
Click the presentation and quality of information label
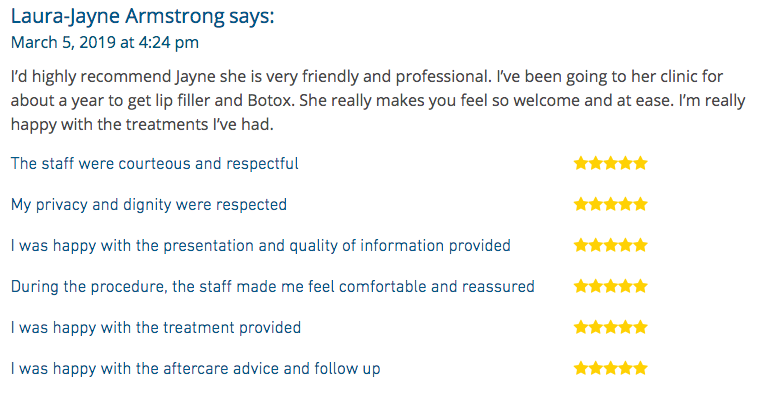click(261, 246)
